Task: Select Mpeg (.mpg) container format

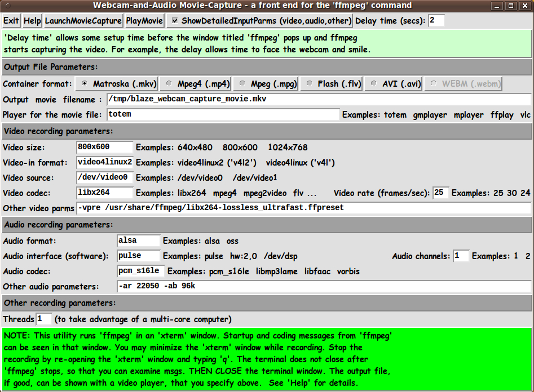Action: coord(266,84)
